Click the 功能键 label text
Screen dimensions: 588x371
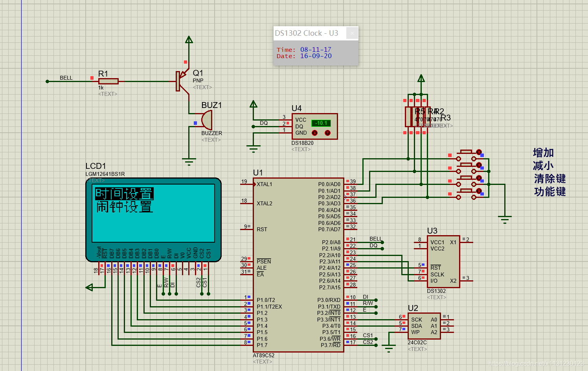click(550, 192)
